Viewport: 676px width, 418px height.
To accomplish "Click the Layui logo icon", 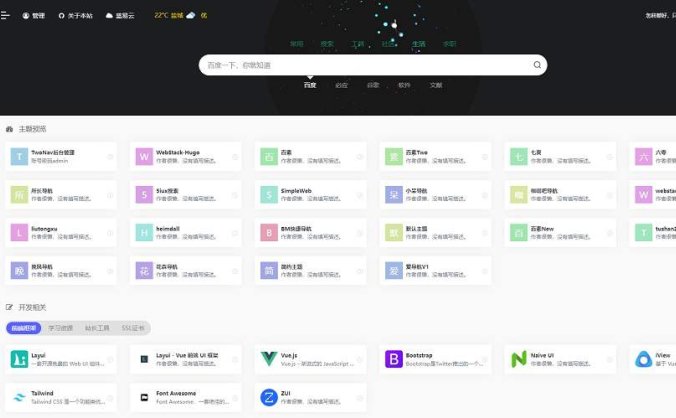I will [19, 359].
